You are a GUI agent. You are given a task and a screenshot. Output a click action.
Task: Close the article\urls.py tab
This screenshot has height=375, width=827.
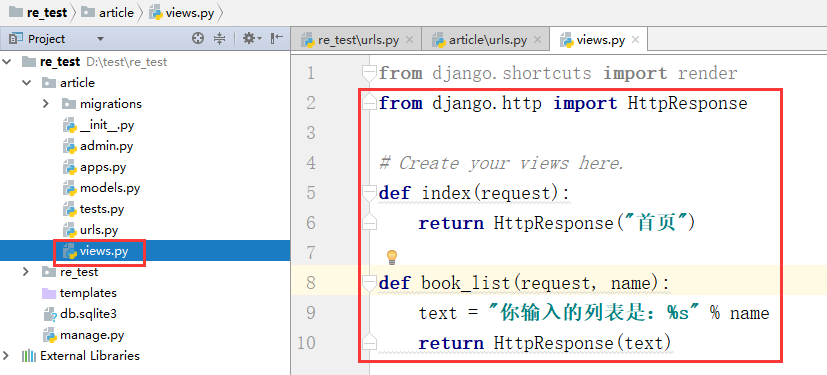[x=537, y=40]
